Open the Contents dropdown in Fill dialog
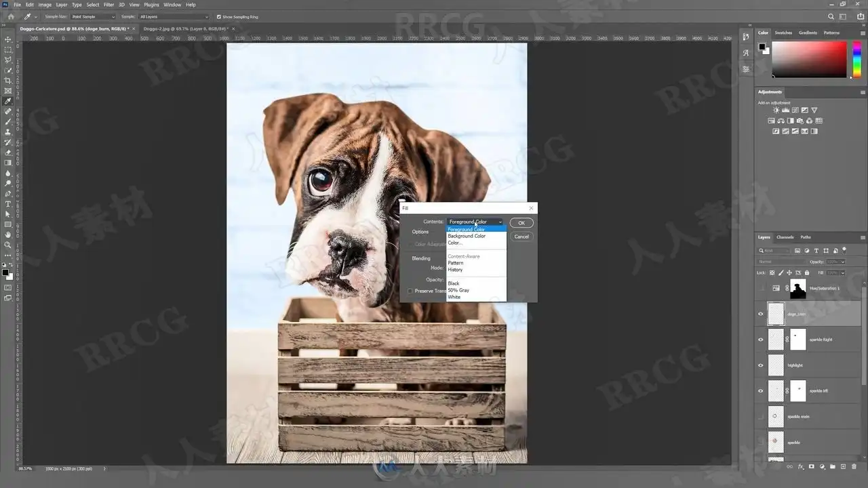868x488 pixels. (475, 222)
